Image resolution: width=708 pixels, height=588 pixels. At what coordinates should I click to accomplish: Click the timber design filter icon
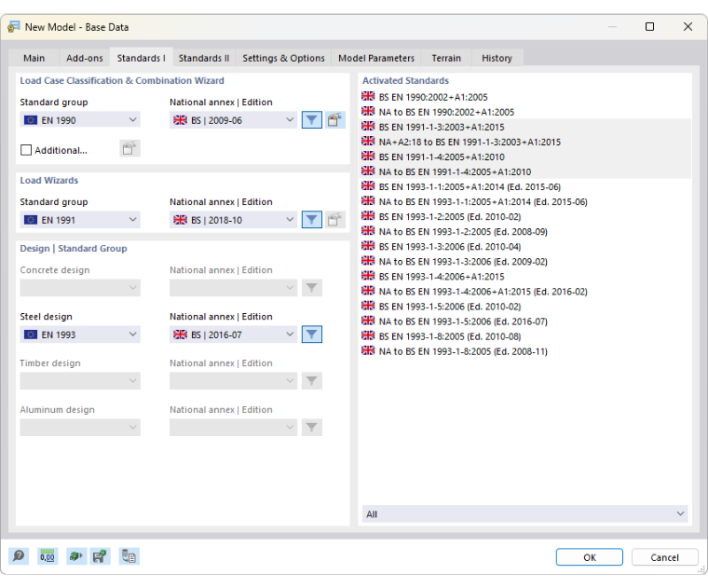(311, 381)
